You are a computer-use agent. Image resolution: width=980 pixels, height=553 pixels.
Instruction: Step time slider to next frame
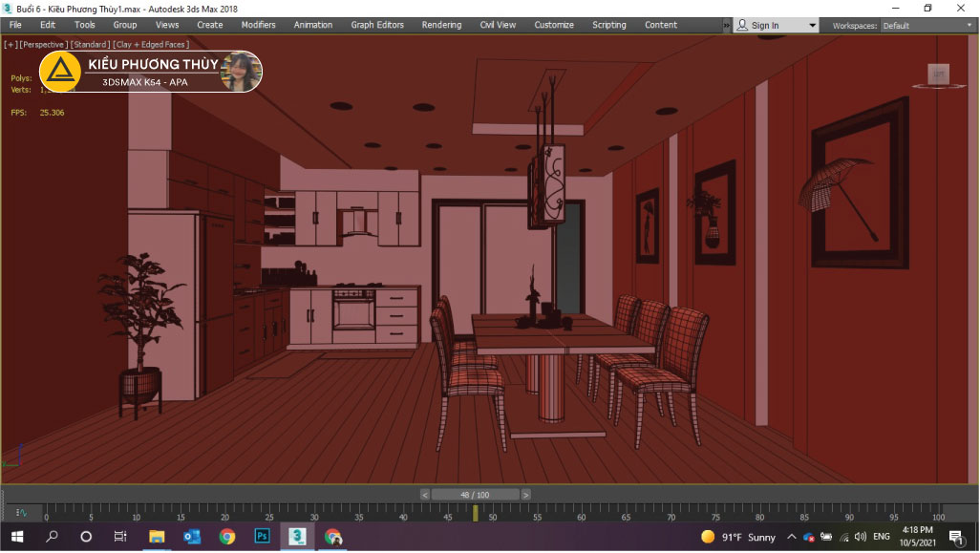pyautogui.click(x=525, y=495)
